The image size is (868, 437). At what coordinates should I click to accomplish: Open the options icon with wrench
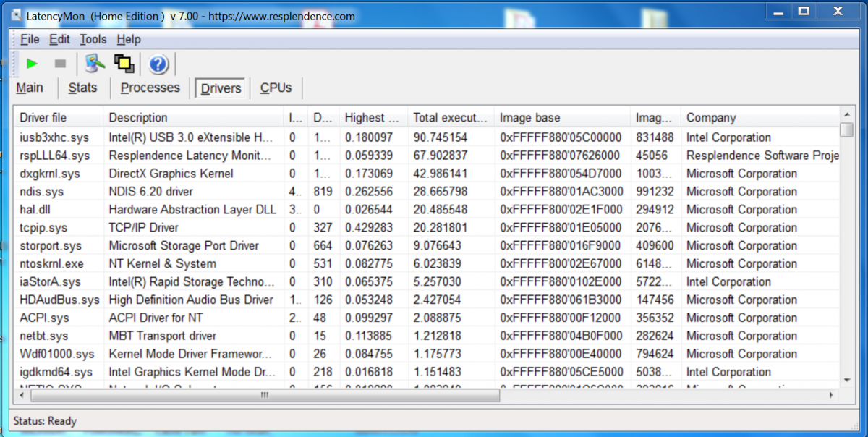(95, 64)
